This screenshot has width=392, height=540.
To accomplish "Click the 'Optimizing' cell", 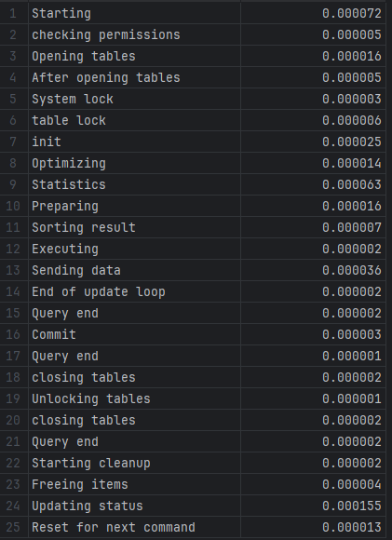I will coord(134,163).
